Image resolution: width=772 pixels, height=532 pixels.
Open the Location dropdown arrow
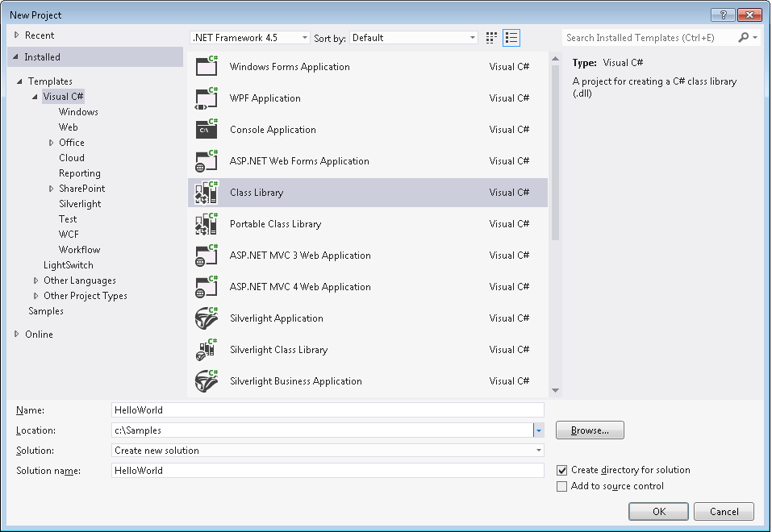coord(539,430)
